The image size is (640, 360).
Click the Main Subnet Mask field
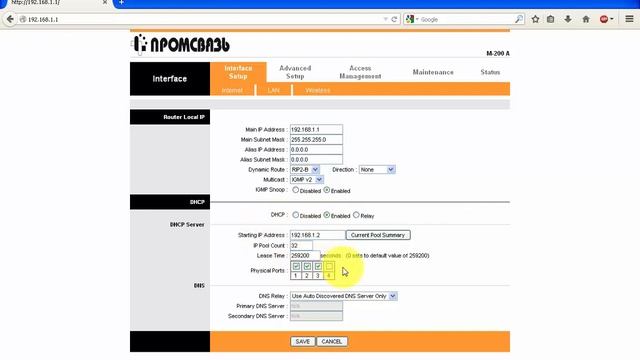(x=316, y=140)
